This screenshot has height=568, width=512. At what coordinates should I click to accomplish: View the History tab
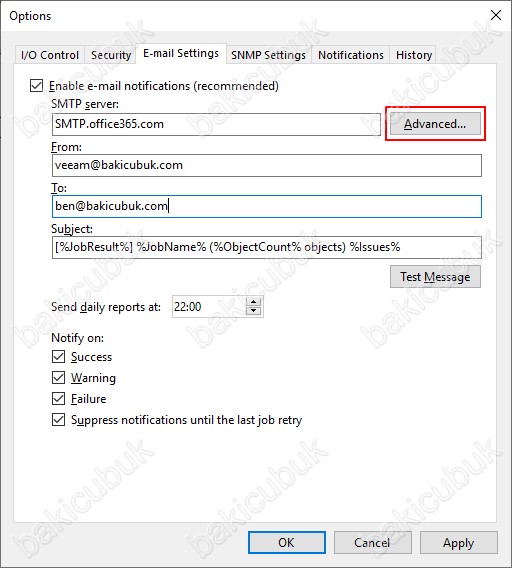click(413, 55)
